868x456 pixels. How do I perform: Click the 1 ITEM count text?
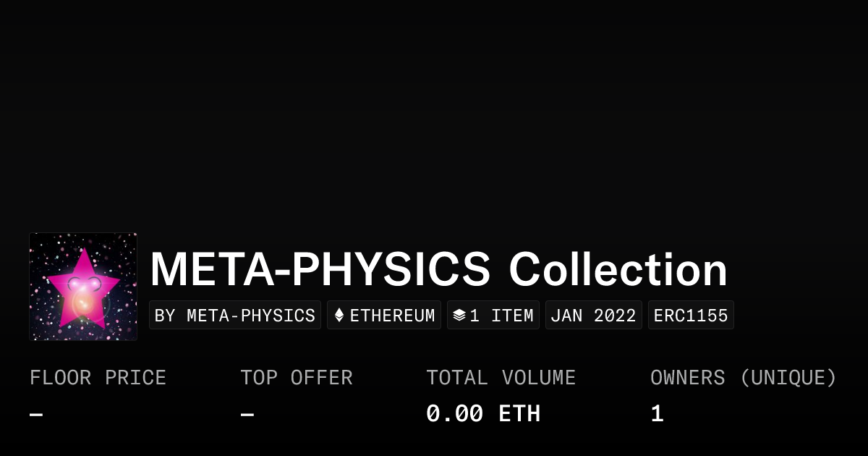click(x=502, y=316)
